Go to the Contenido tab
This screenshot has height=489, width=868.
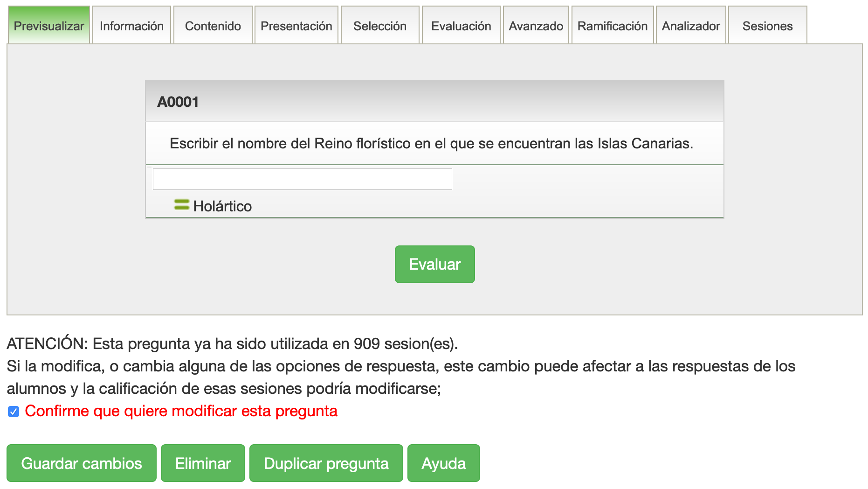tap(213, 26)
